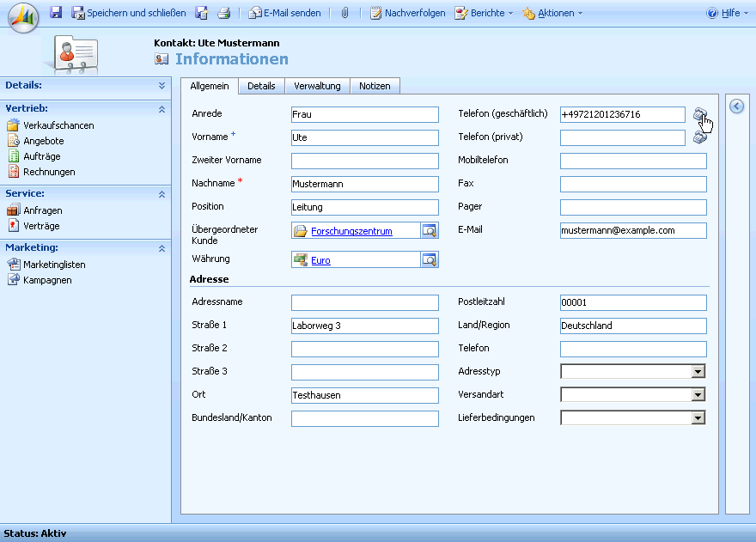Image resolution: width=756 pixels, height=542 pixels.
Task: Switch to the Allgemein tab
Action: pyautogui.click(x=210, y=86)
